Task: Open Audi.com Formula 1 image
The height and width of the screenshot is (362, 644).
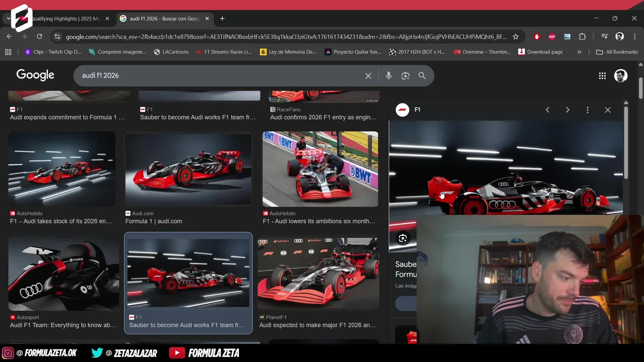Action: click(189, 169)
